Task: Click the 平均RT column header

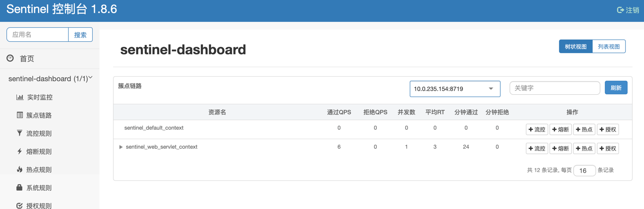Action: [x=435, y=112]
